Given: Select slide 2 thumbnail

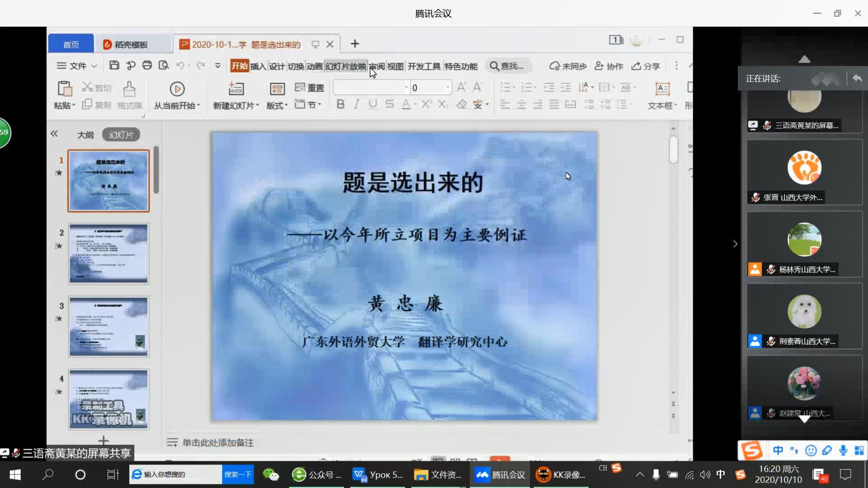Looking at the screenshot, I should click(x=108, y=253).
